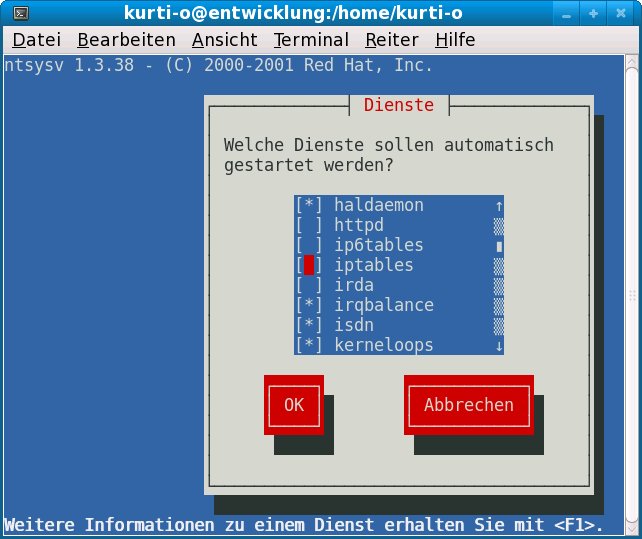Close the kurti-o terminal window
Screen dimensions: 642x539
(x=619, y=13)
